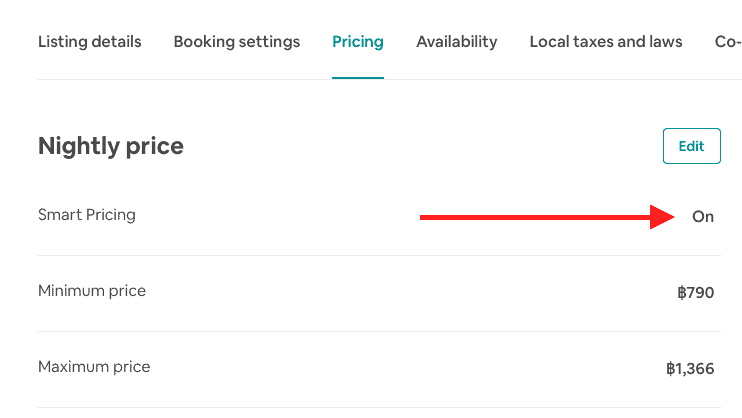The height and width of the screenshot is (418, 742).
Task: Open the Listing details tab
Action: point(90,42)
